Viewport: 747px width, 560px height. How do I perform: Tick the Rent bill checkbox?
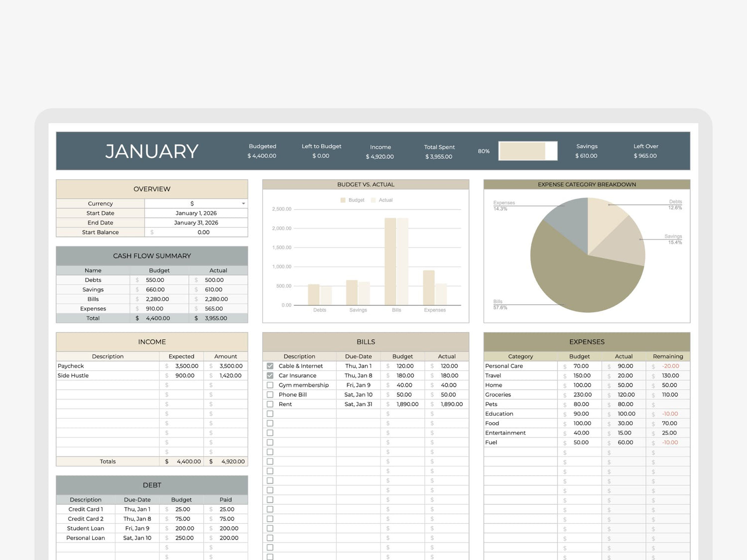click(x=270, y=404)
